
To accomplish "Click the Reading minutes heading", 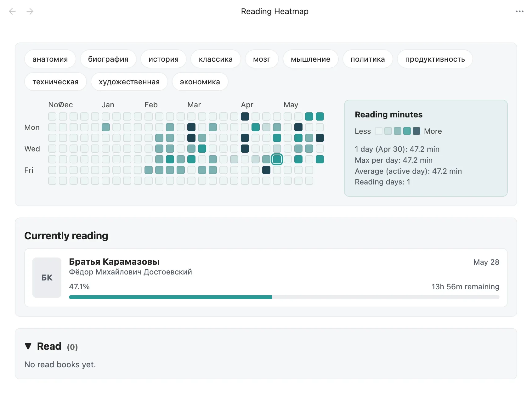I will coord(388,115).
